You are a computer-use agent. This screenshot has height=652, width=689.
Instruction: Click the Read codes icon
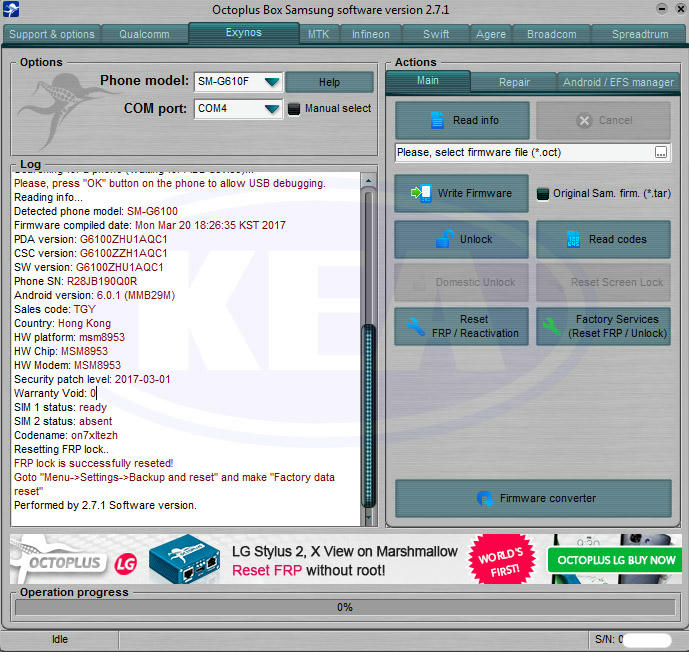click(x=573, y=239)
